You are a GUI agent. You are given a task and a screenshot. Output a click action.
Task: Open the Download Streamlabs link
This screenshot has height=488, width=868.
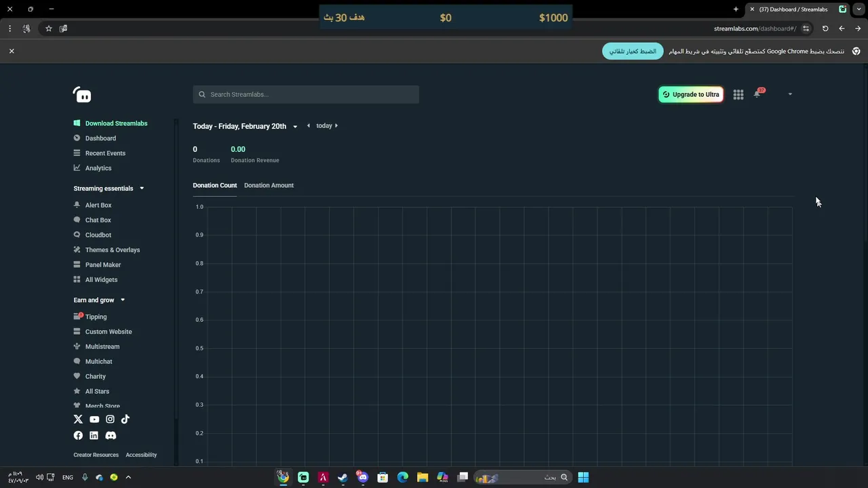pos(116,123)
